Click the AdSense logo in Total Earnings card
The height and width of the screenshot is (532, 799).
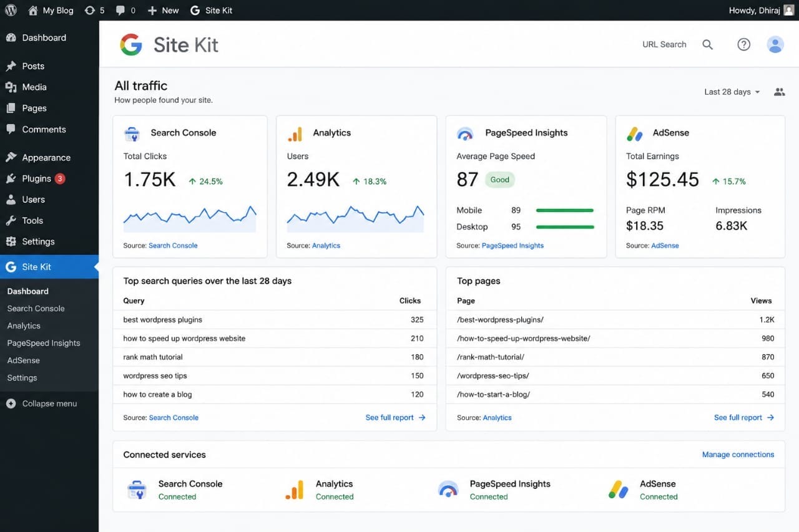(635, 133)
